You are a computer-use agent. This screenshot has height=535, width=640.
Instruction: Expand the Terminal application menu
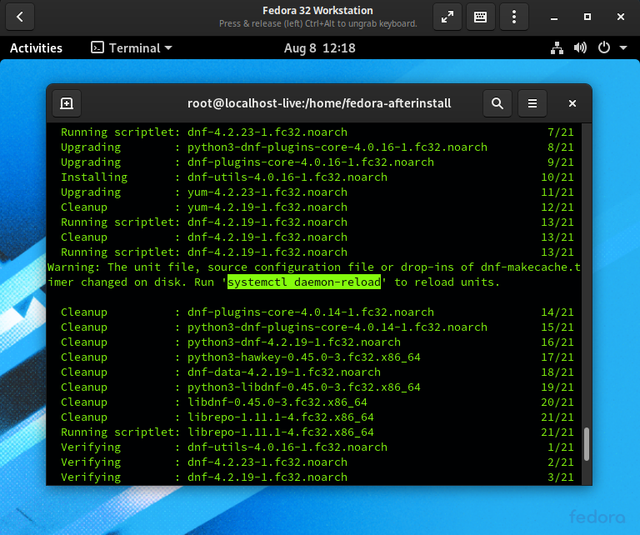point(131,48)
